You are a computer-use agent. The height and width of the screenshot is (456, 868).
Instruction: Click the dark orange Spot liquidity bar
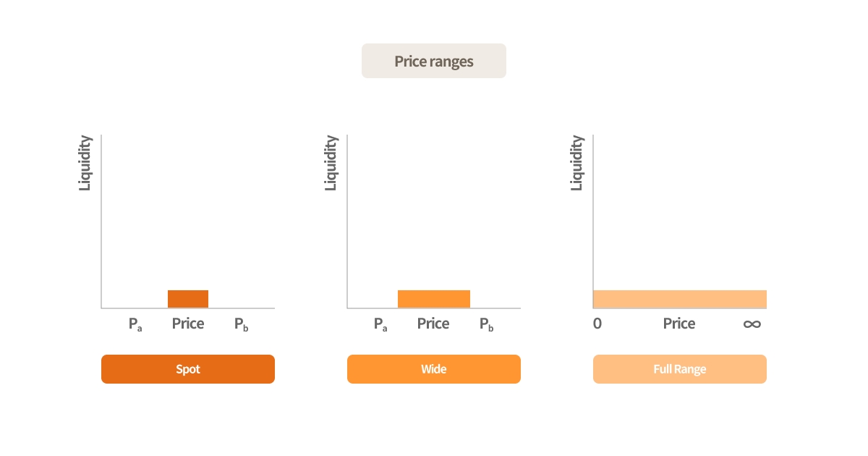(188, 299)
